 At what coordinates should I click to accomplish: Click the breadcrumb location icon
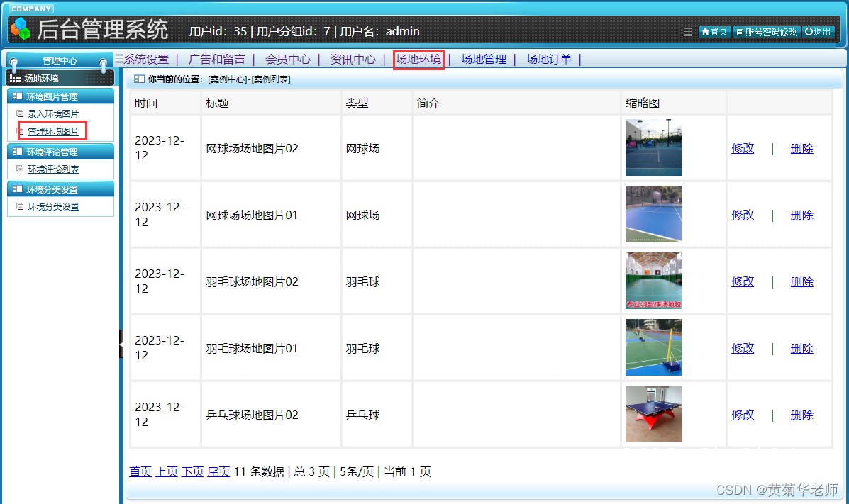coord(139,79)
